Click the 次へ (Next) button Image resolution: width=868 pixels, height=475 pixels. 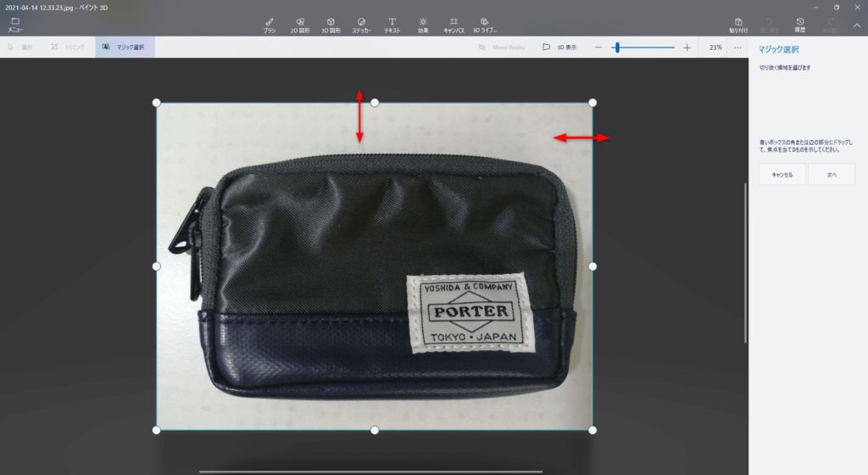pyautogui.click(x=832, y=175)
